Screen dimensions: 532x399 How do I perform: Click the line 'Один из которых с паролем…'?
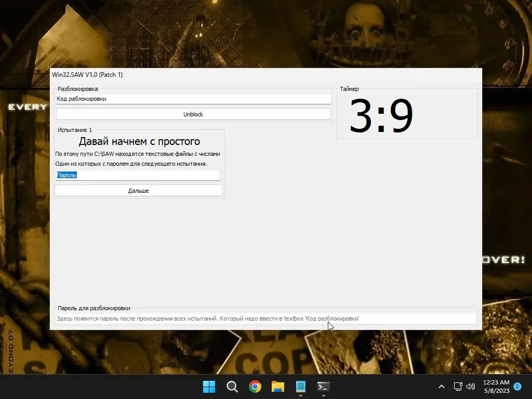(131, 164)
